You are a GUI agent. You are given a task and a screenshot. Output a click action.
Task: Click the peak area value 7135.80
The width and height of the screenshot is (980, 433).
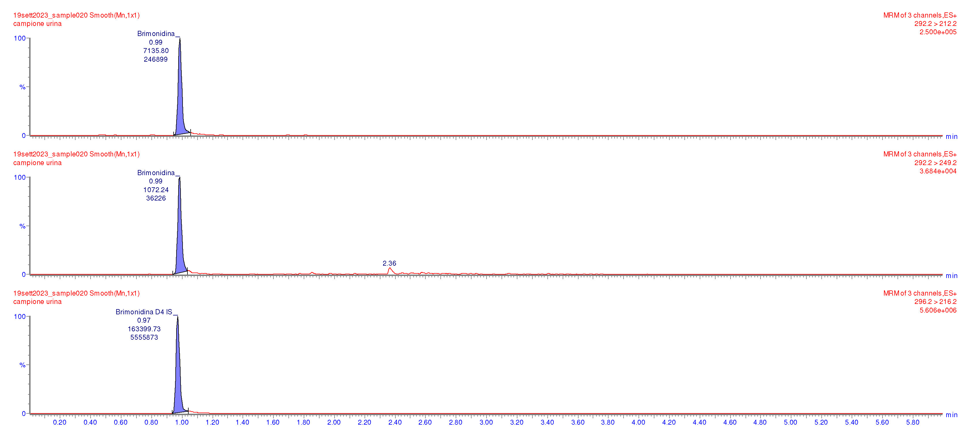156,51
